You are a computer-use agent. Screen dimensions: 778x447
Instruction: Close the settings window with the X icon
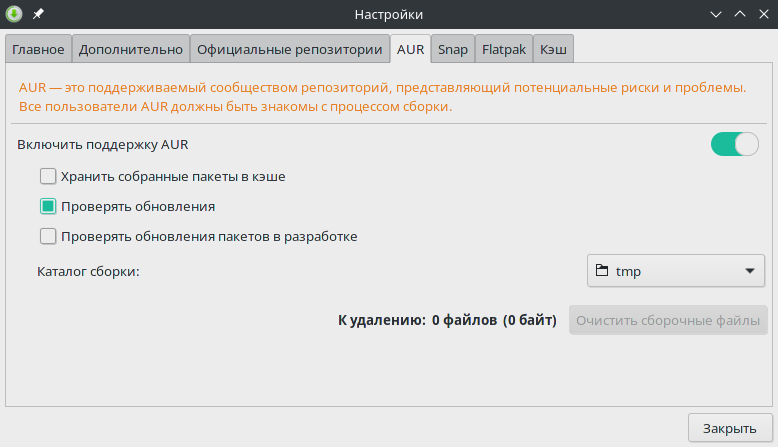[764, 14]
